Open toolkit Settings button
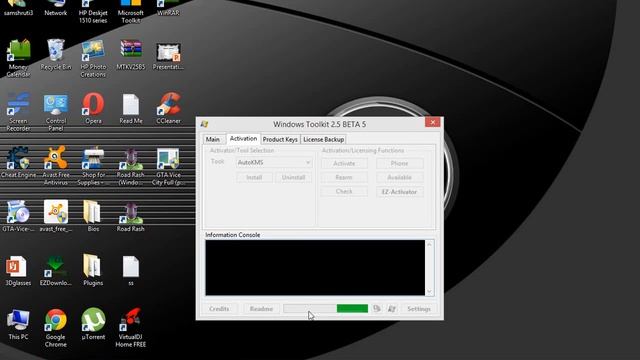Image resolution: width=640 pixels, height=360 pixels. pyautogui.click(x=419, y=309)
